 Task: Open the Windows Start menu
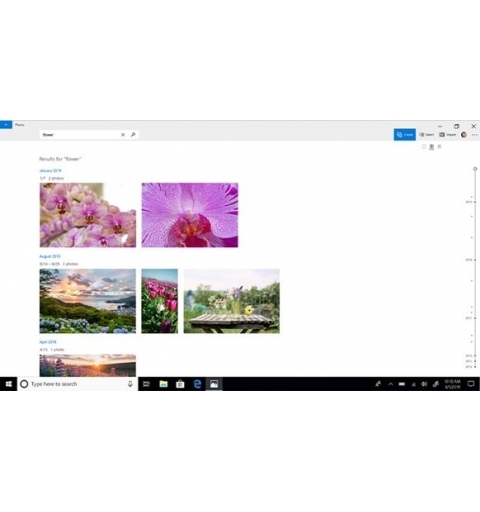pos(9,384)
